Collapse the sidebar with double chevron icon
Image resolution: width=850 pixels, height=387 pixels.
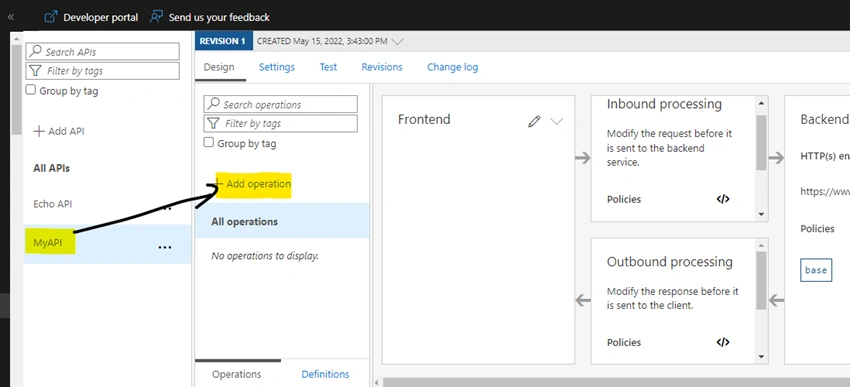[10, 17]
